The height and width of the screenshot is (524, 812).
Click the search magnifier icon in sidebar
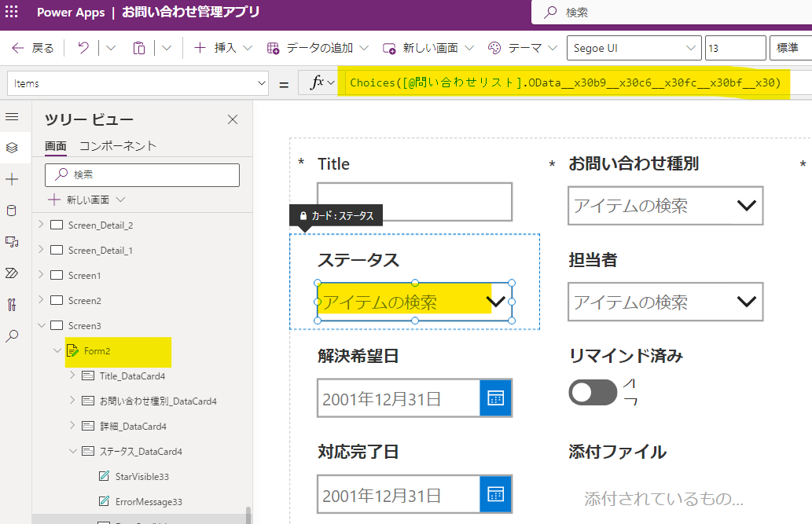12,336
